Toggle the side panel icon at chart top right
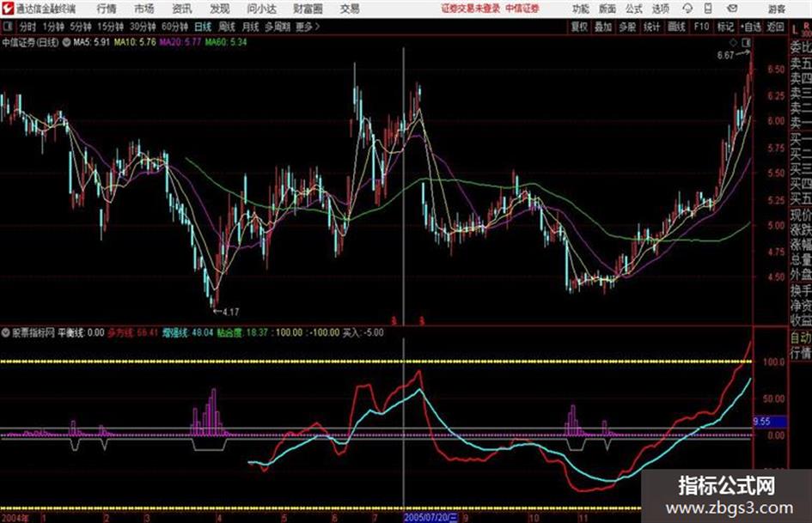 [x=746, y=42]
